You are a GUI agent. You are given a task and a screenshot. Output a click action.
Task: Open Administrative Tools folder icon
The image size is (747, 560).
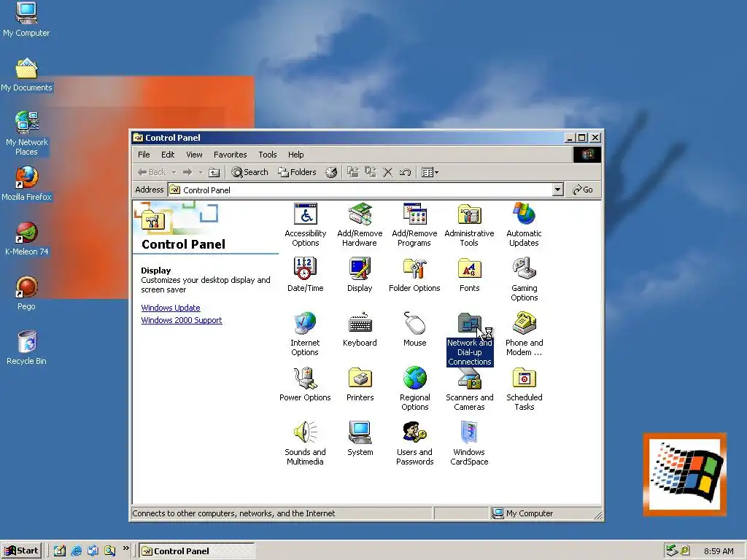pyautogui.click(x=469, y=225)
